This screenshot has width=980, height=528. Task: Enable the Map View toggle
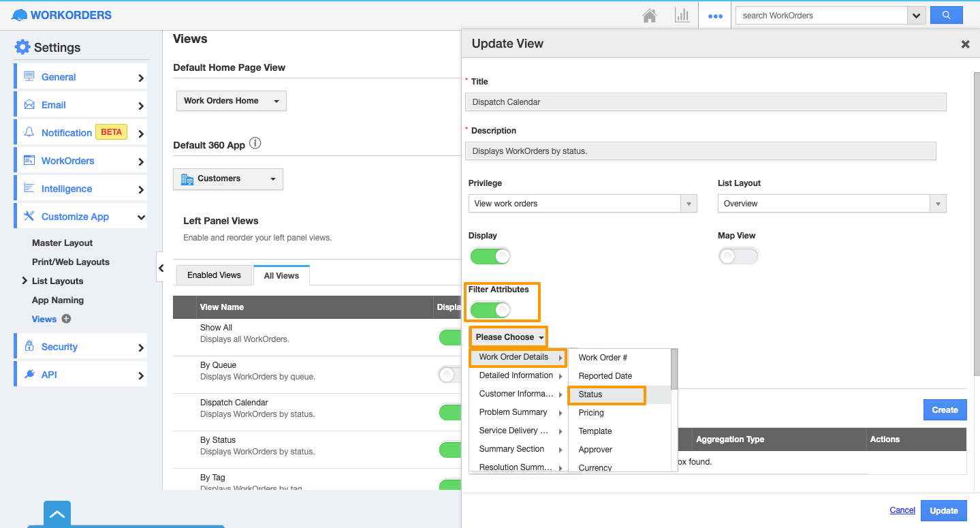pos(738,256)
